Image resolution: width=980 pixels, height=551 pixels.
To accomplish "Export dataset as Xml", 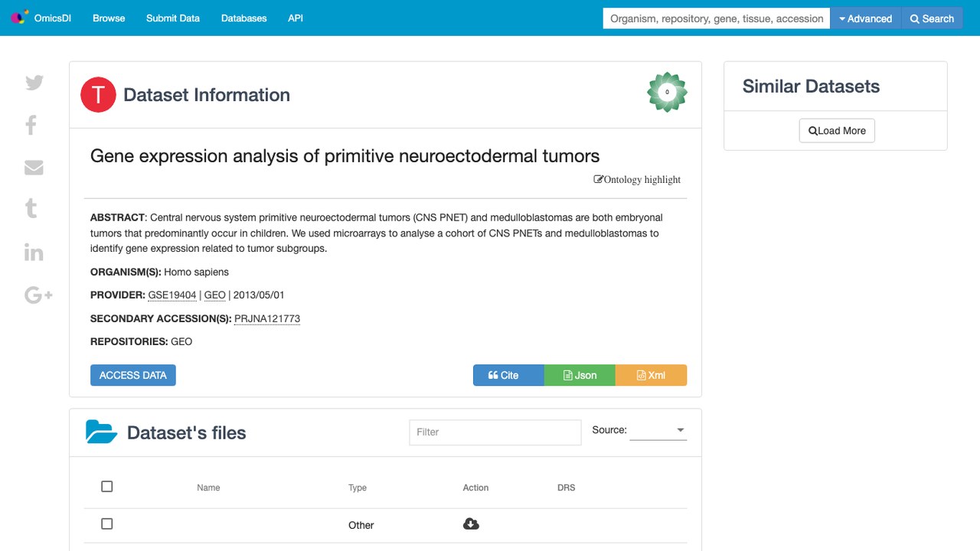I will click(x=651, y=375).
